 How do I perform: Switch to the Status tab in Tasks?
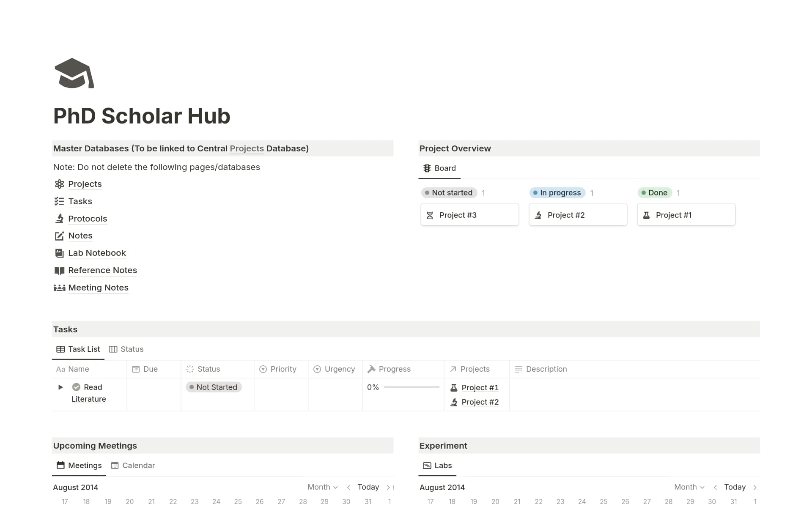126,349
